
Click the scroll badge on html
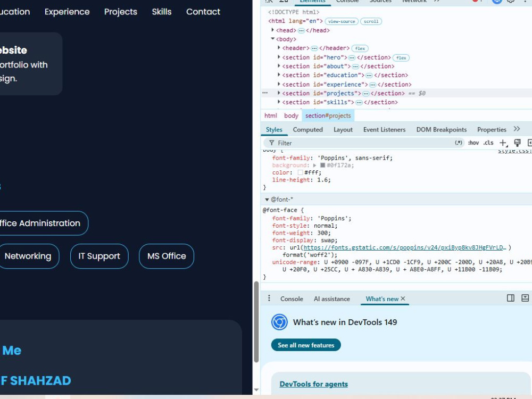click(371, 21)
